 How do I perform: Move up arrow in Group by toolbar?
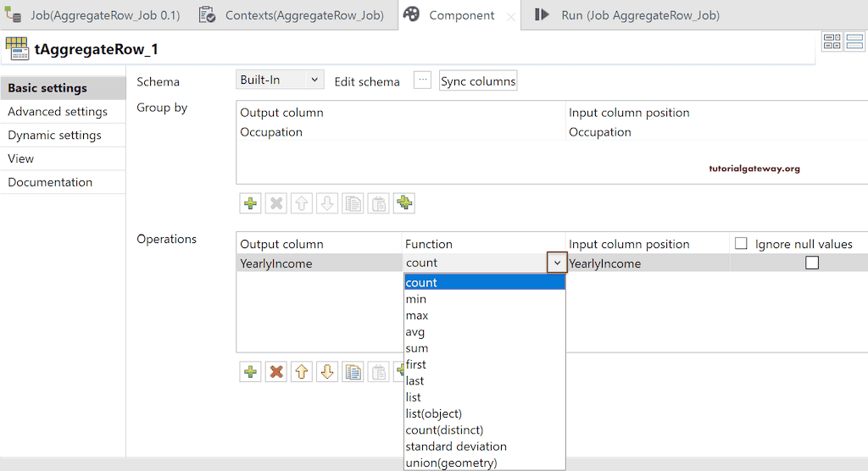tap(301, 203)
